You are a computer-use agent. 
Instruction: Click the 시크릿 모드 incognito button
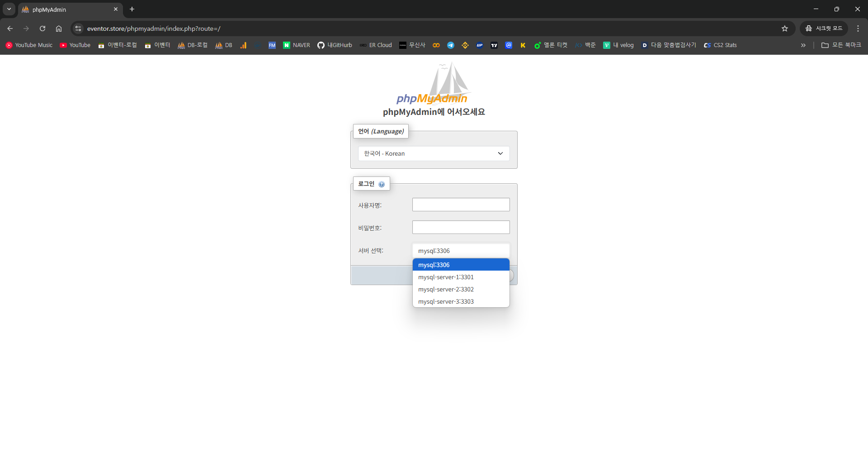coord(824,29)
